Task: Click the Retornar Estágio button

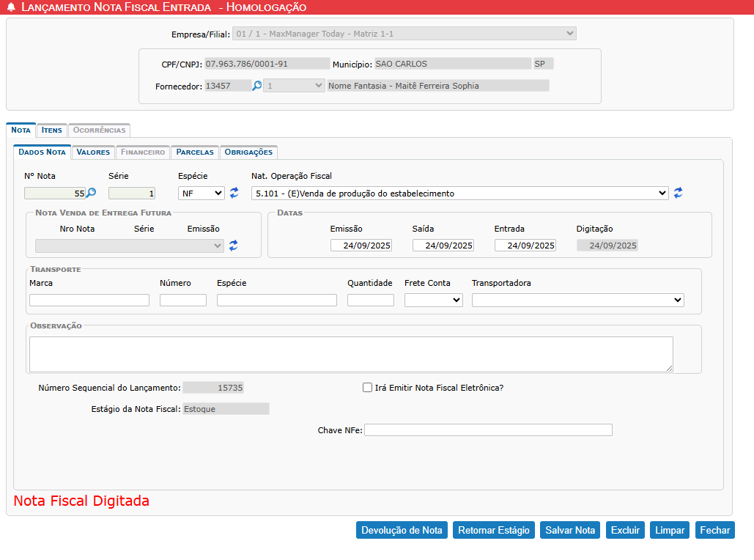Action: click(493, 530)
